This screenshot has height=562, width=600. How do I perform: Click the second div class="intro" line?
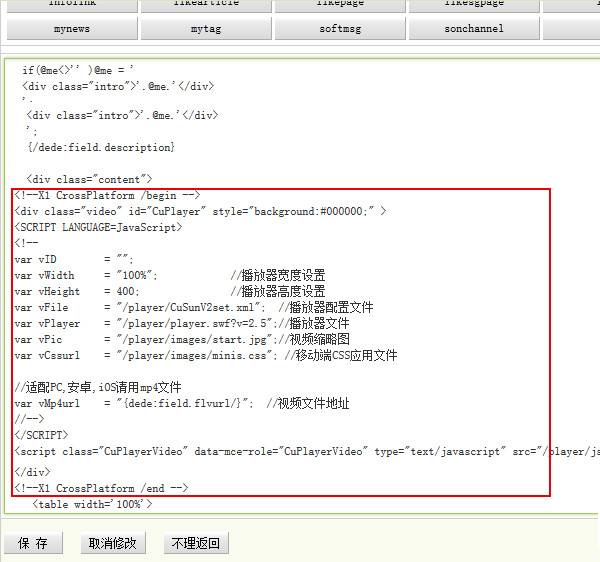tap(122, 115)
